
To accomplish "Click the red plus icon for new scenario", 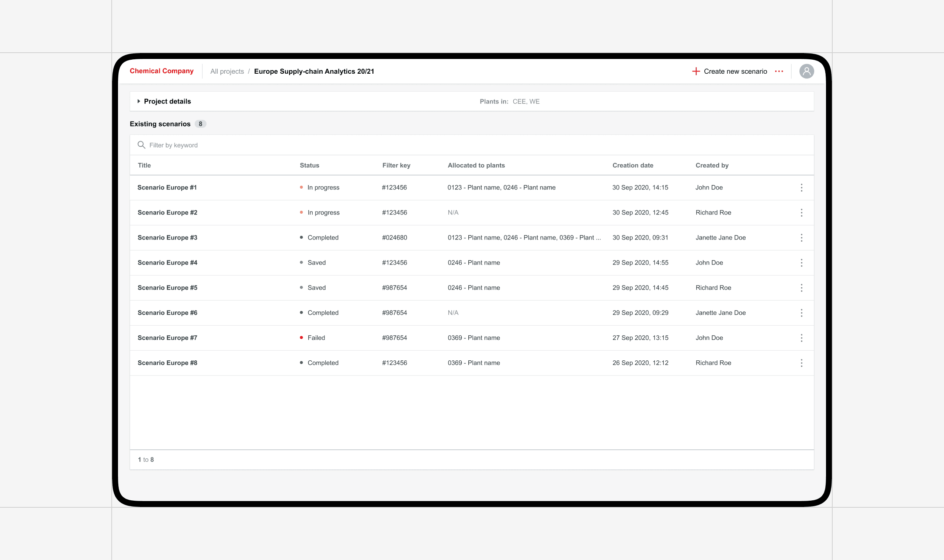I will click(x=695, y=71).
